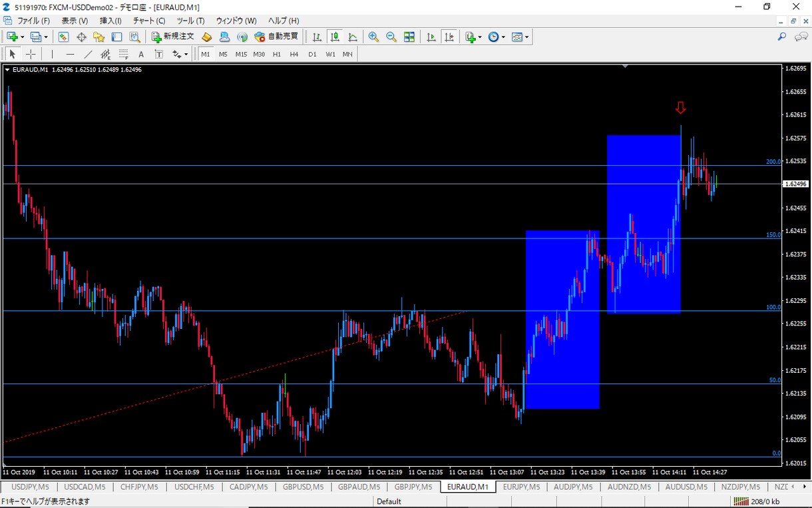Select the text 'A' drawing tool
This screenshot has height=508, width=812.
(141, 54)
